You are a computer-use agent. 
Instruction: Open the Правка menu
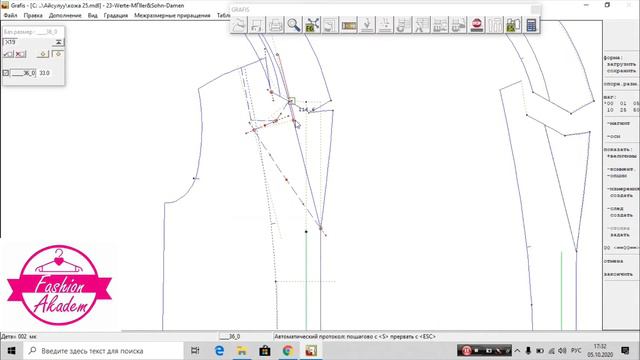coord(33,15)
